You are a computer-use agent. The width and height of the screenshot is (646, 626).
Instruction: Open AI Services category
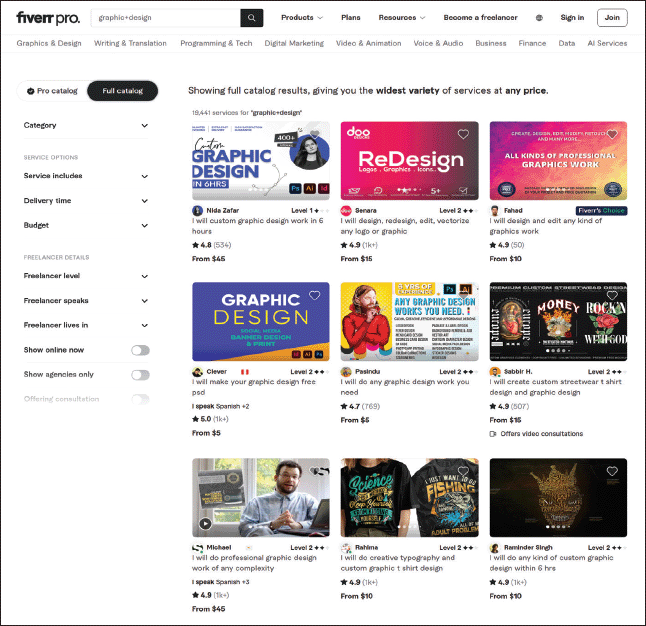(x=607, y=43)
